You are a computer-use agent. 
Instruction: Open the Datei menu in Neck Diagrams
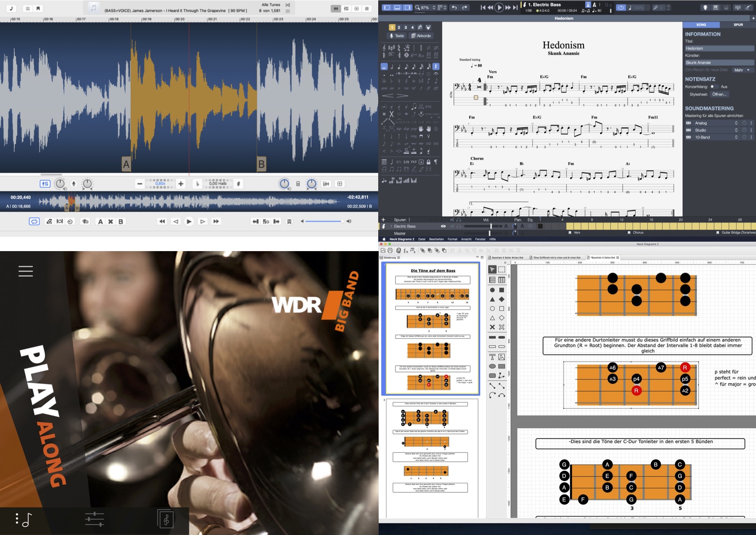pos(422,239)
